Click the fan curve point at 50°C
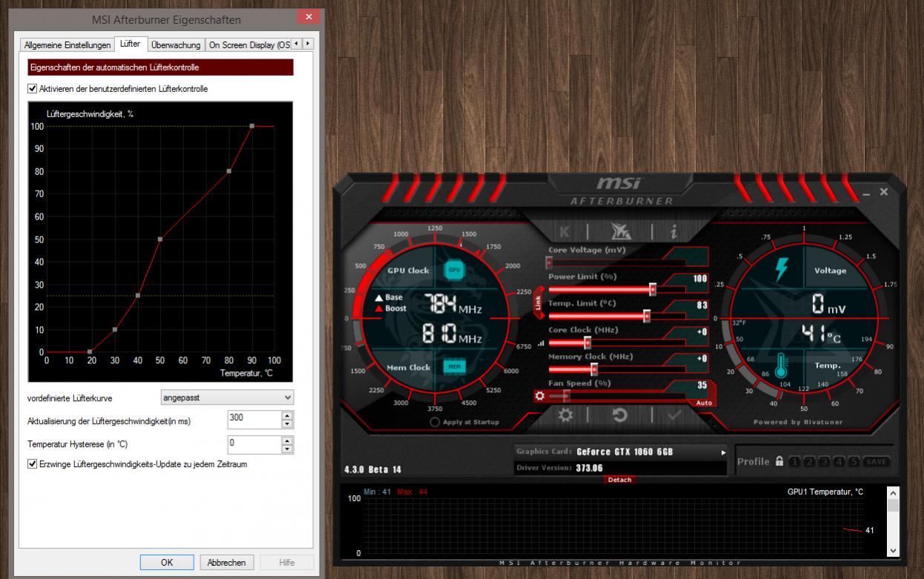924x579 pixels. tap(160, 239)
